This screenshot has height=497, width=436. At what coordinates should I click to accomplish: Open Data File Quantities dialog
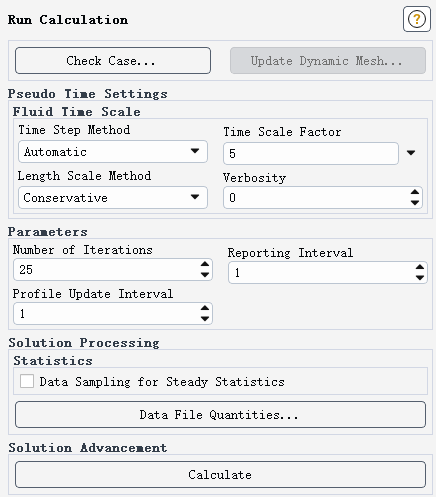click(220, 415)
